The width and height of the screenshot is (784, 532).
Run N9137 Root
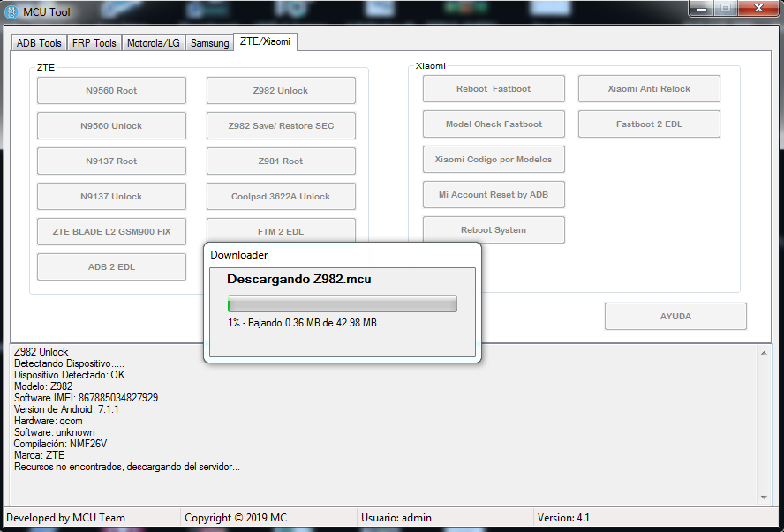[111, 161]
